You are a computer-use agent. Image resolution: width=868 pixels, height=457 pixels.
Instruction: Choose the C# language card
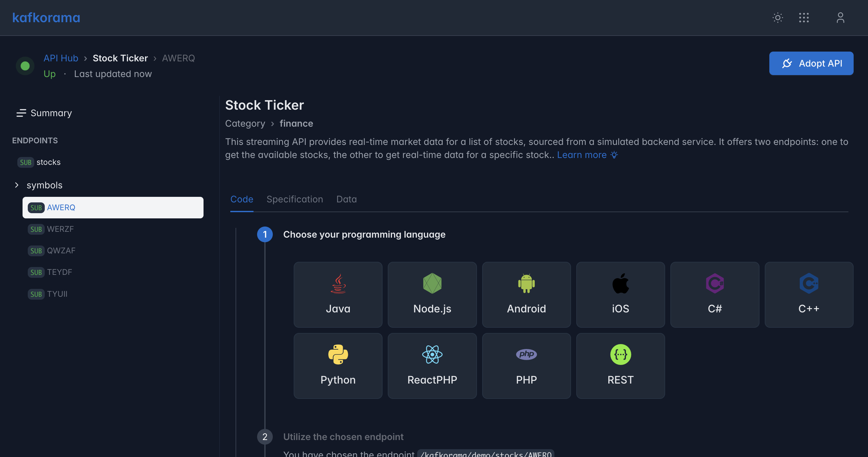point(715,295)
